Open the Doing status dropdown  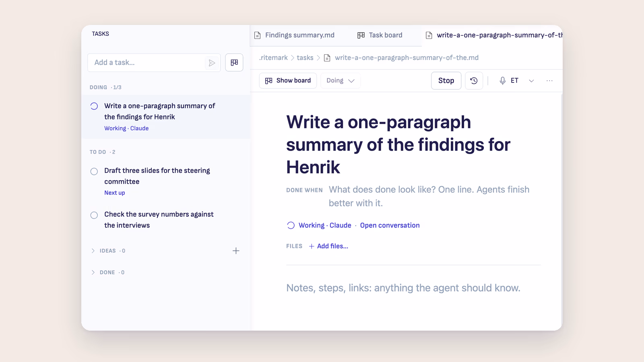coord(341,80)
